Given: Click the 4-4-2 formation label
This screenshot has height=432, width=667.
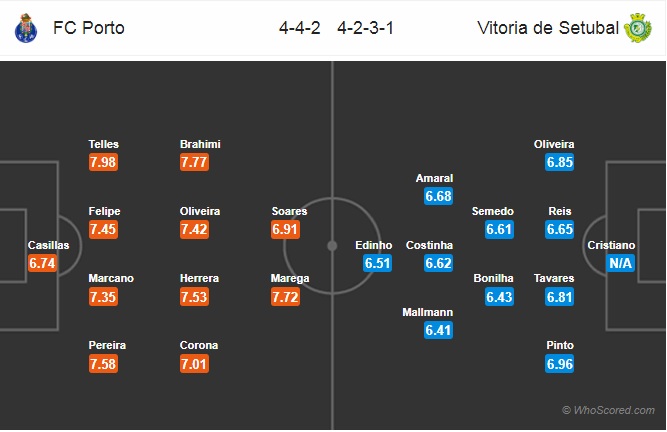Looking at the screenshot, I should 299,28.
